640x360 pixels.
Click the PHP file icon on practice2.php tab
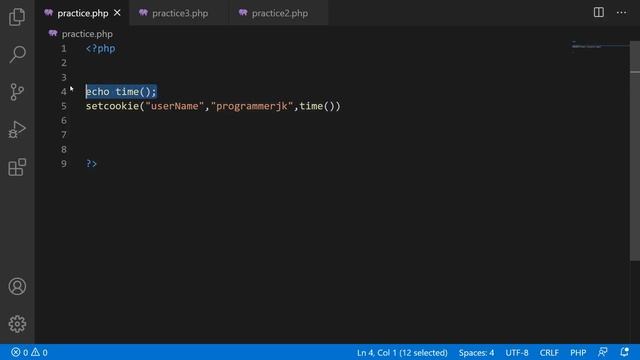tap(243, 13)
